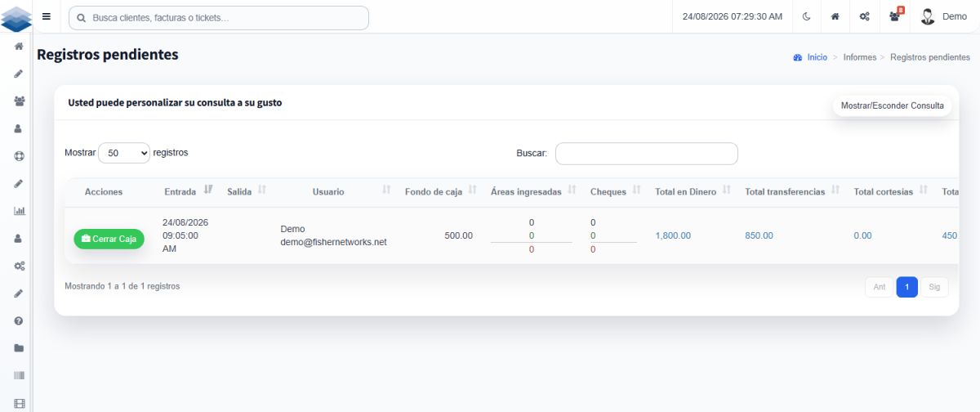The height and width of the screenshot is (412, 980).
Task: Sort table by Total cortesías column
Action: click(890, 191)
